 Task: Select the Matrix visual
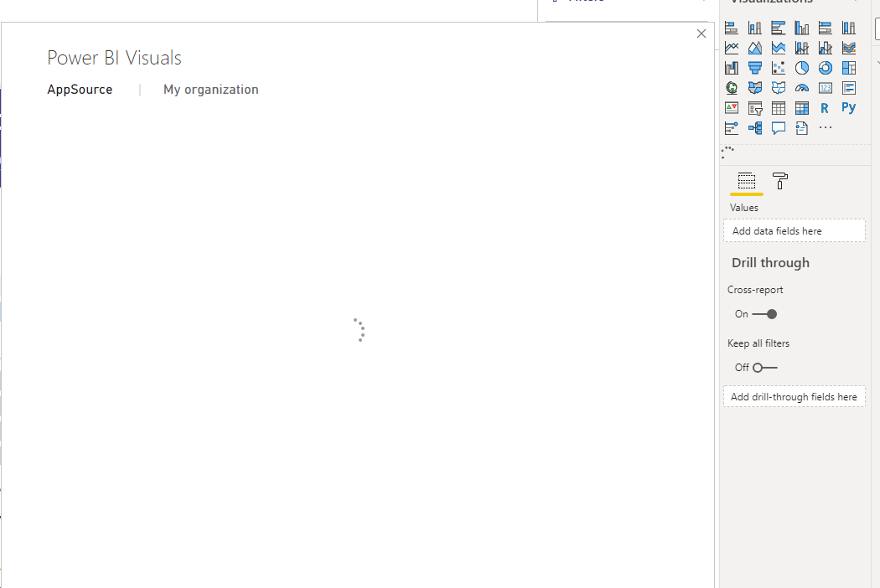pos(802,108)
